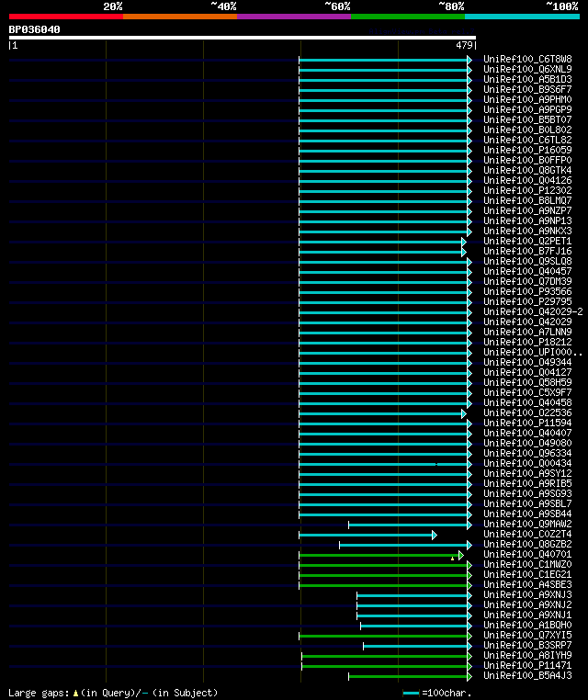Click the UniRef100_Q00434 label
The height and width of the screenshot is (700, 588).
[527, 463]
